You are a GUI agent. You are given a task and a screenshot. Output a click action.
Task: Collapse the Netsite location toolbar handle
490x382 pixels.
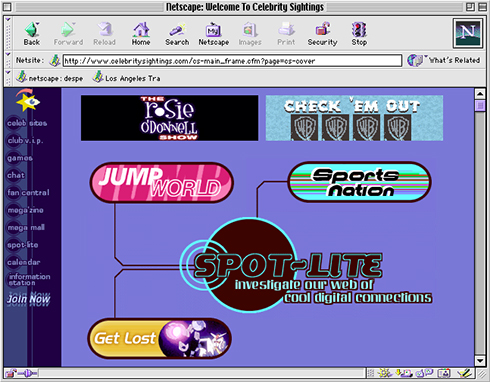click(x=8, y=60)
